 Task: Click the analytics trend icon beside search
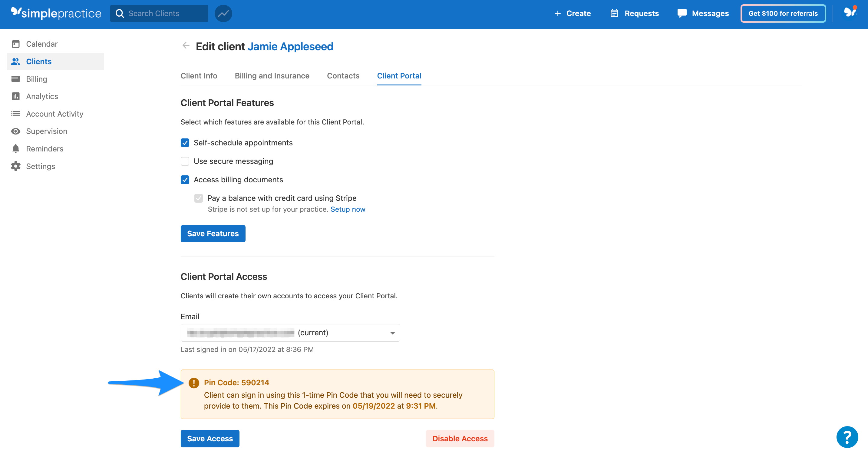point(223,14)
